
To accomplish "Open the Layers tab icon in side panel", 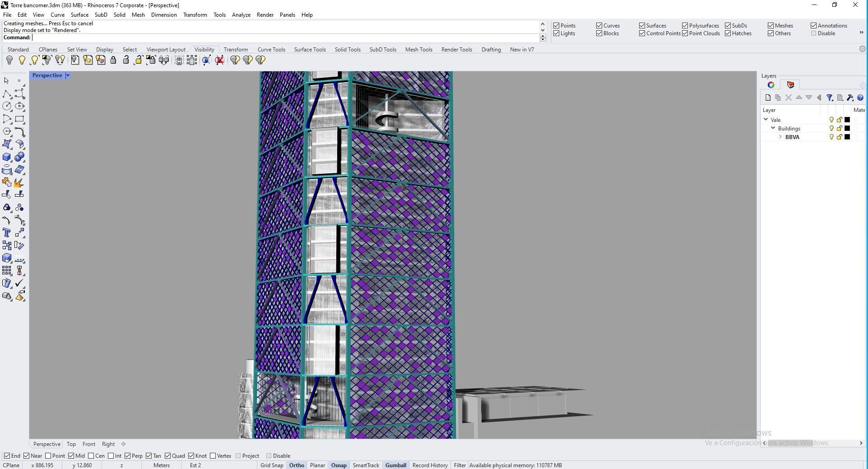I will (x=790, y=85).
